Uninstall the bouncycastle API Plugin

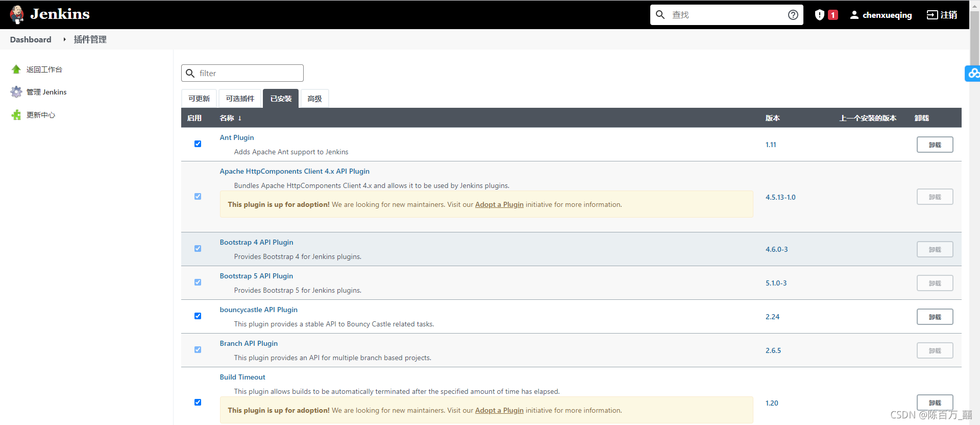(x=935, y=317)
